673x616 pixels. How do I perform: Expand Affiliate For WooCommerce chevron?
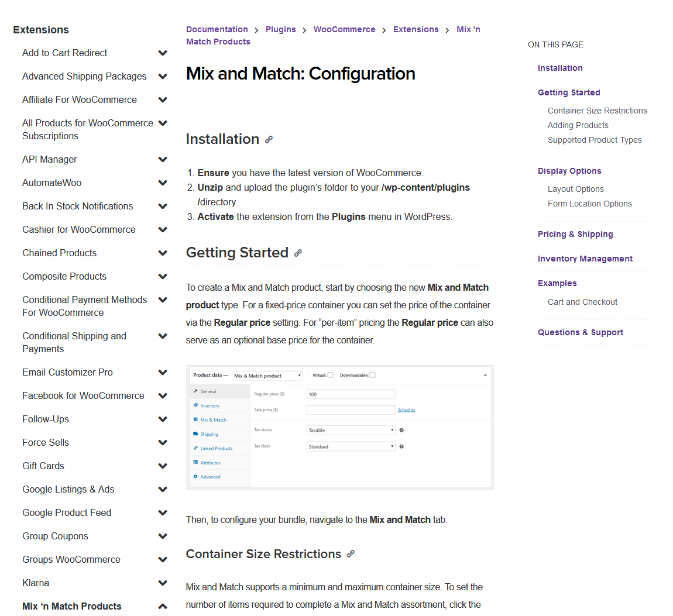point(163,99)
